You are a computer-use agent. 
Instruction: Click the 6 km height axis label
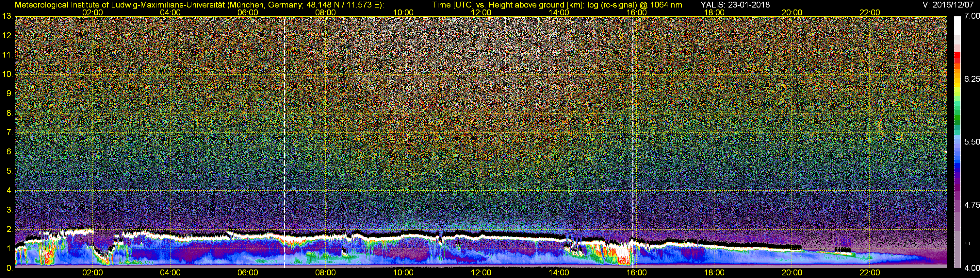[9, 152]
